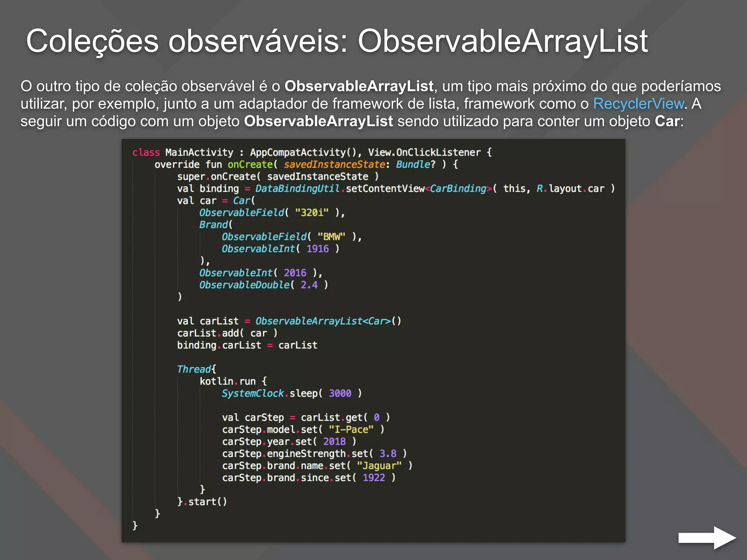The image size is (747, 560).
Task: Click the 'val binding = DataBindingUtil' line
Action: tap(396, 188)
